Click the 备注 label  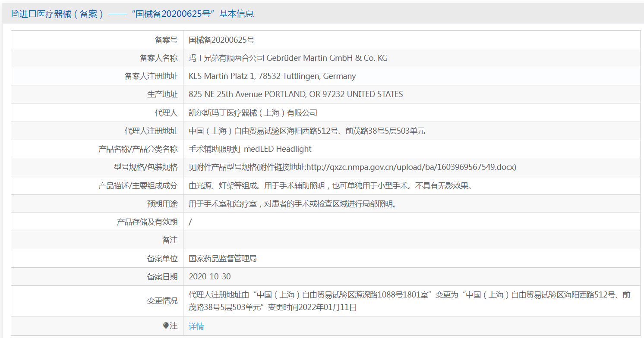170,240
